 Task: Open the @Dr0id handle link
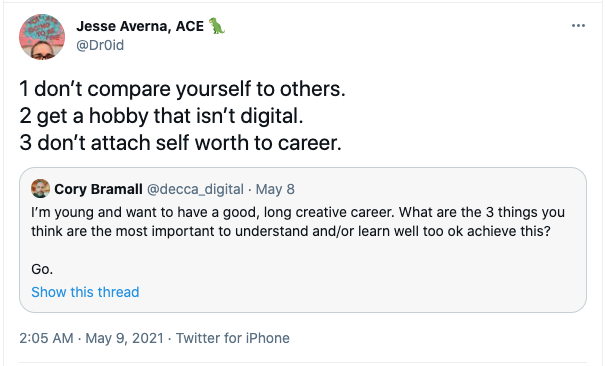point(100,45)
